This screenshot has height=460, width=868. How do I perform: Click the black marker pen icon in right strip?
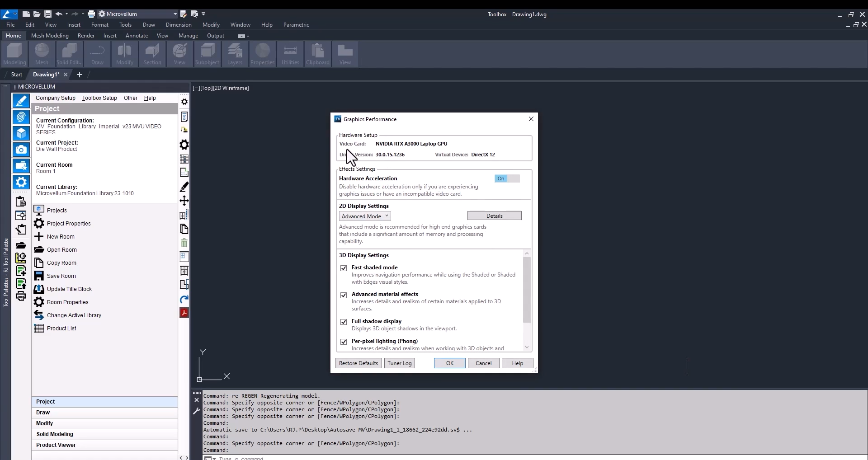[x=184, y=187]
